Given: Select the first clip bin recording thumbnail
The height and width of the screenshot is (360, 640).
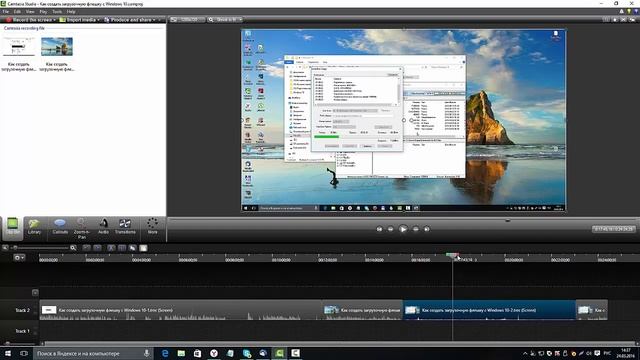Looking at the screenshot, I should (x=18, y=47).
